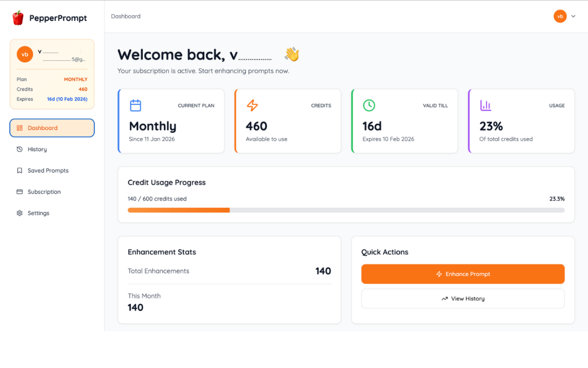Click the waving hand emoji
This screenshot has width=588, height=368.
tap(292, 54)
